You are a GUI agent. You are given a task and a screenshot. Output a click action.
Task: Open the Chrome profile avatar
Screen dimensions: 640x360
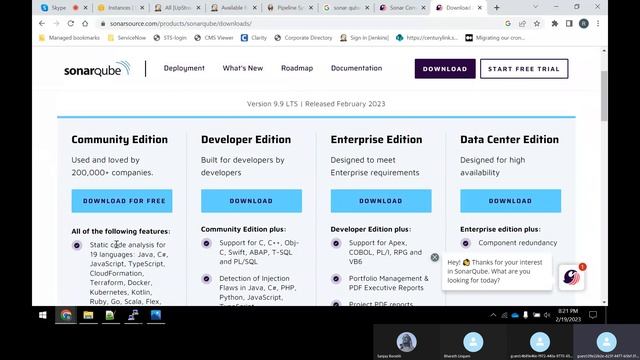584,24
